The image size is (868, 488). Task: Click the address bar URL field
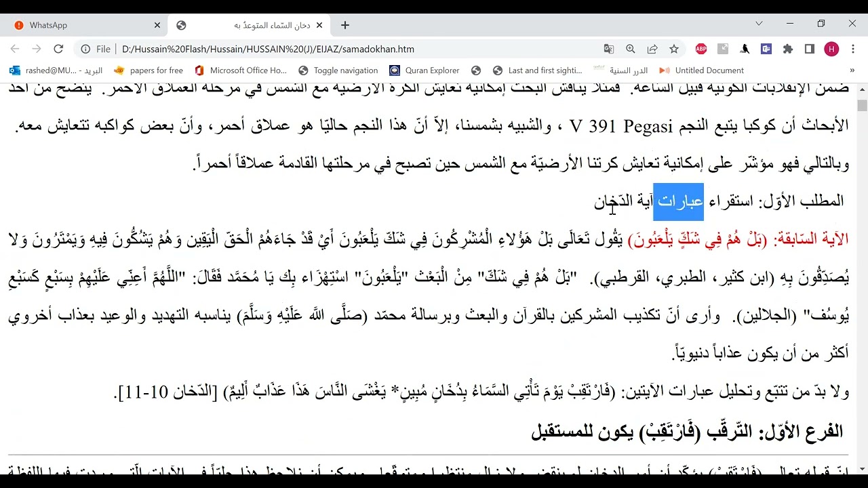359,49
